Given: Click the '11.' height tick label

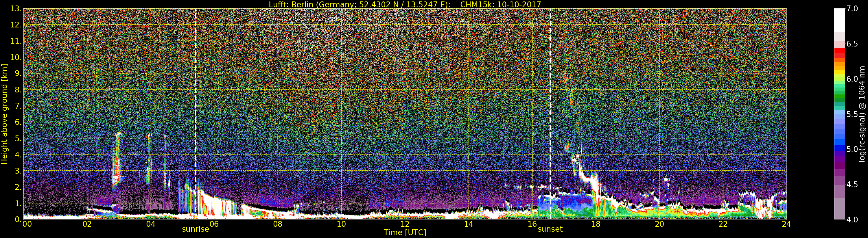Looking at the screenshot, I should tap(16, 41).
